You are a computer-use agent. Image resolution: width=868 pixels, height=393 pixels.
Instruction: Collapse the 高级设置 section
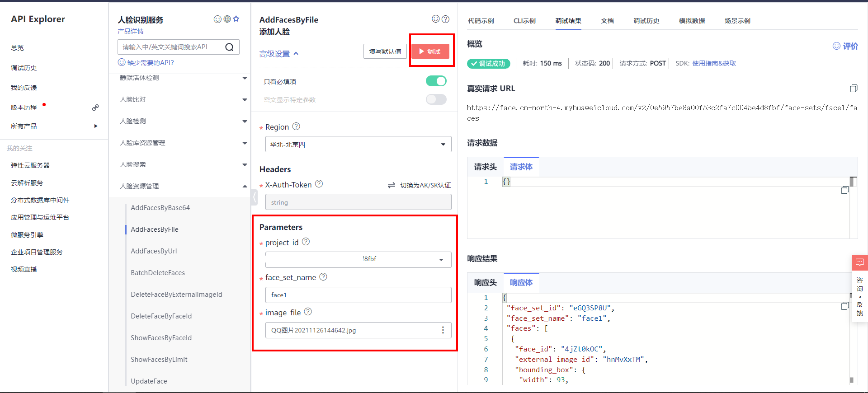pyautogui.click(x=279, y=54)
